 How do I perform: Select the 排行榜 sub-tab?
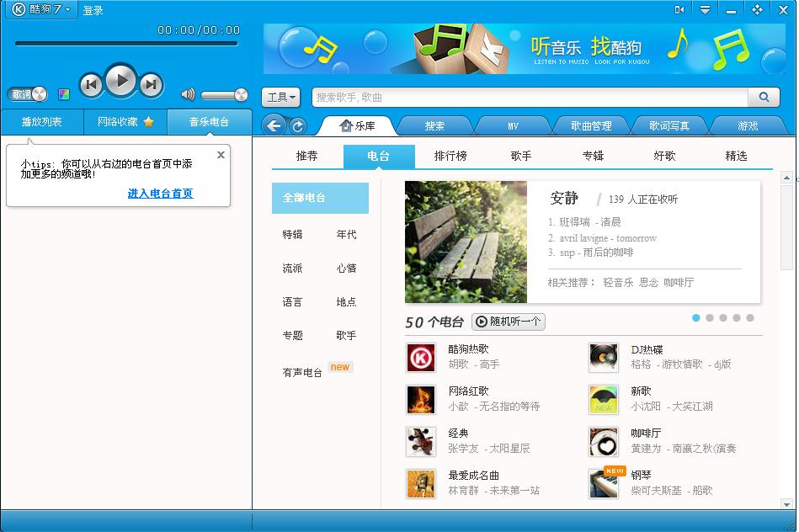[450, 156]
